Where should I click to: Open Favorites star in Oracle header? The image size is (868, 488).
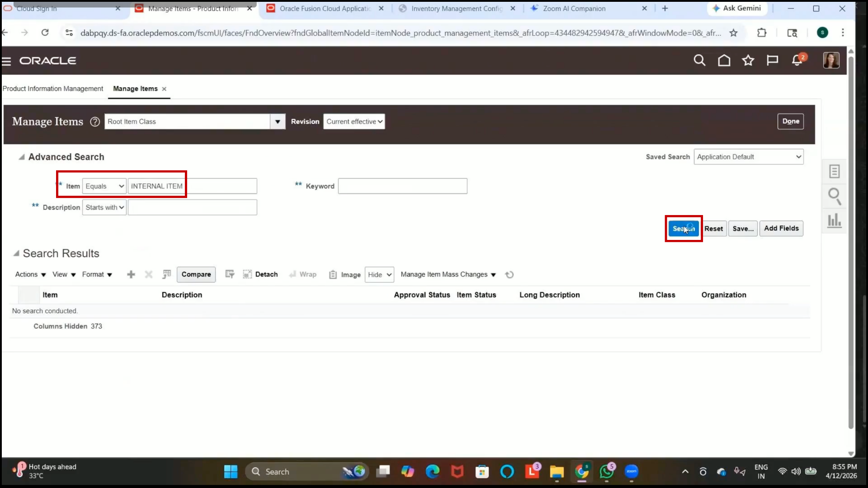pyautogui.click(x=748, y=61)
